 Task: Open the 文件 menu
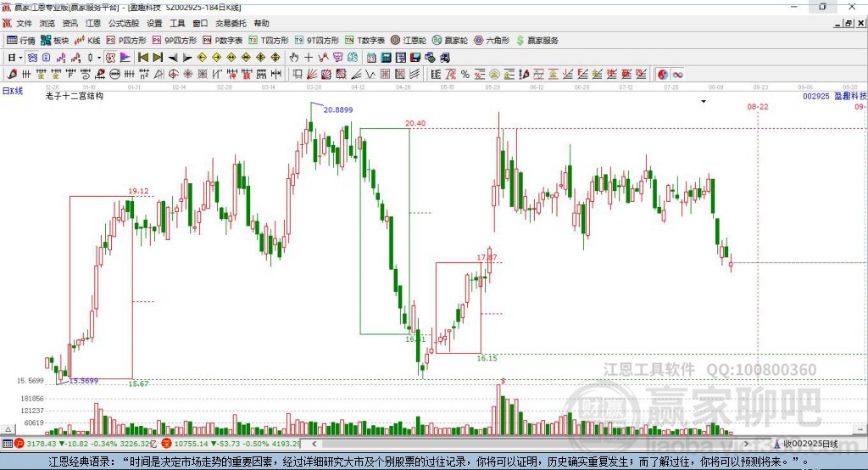(x=24, y=23)
